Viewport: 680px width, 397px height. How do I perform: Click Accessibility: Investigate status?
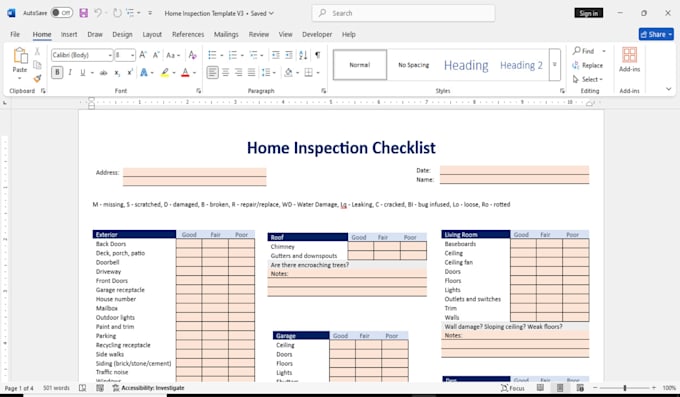point(148,388)
